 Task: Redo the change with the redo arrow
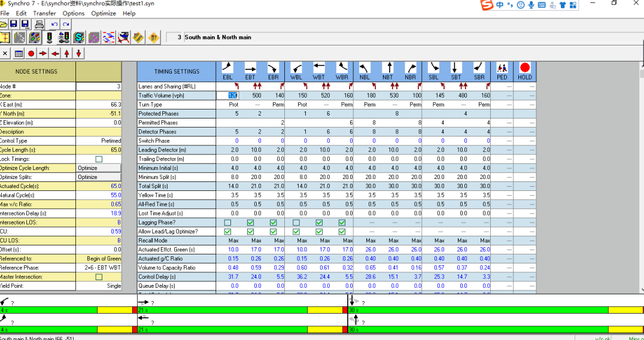[65, 24]
